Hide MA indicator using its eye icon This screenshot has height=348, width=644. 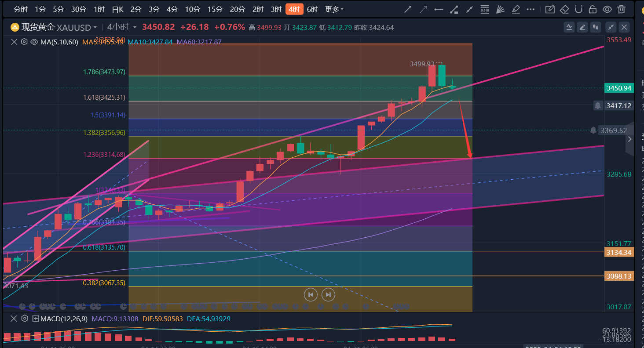(x=34, y=42)
